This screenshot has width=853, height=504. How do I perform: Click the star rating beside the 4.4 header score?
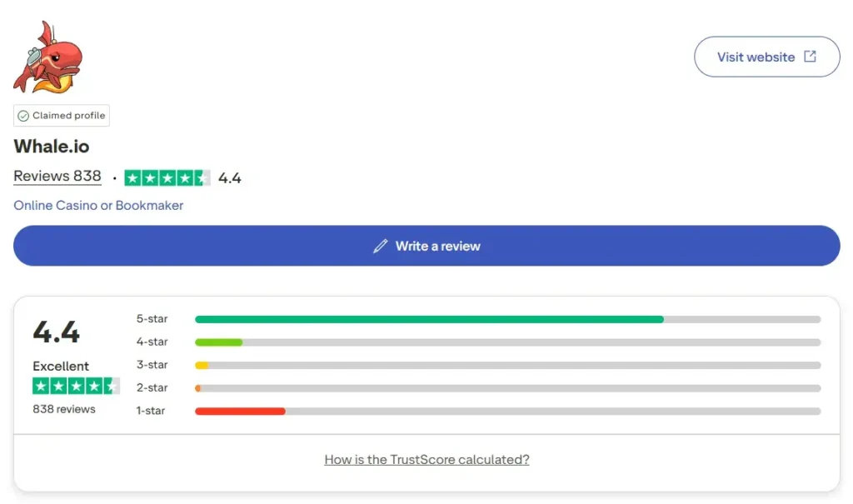coord(167,178)
